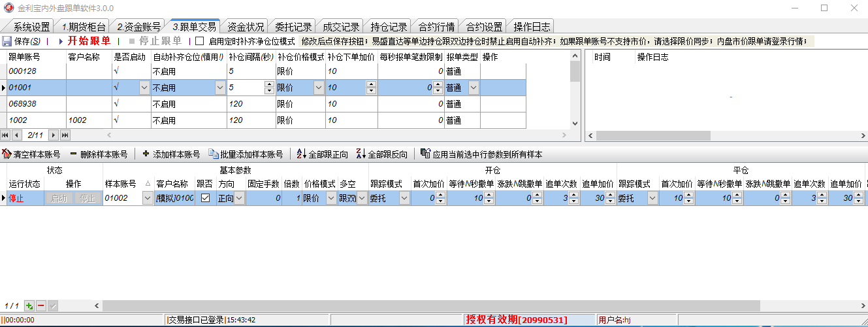Open 是否启动 dropdown in row 01001
Screen dimensions: 868x327
pyautogui.click(x=144, y=87)
